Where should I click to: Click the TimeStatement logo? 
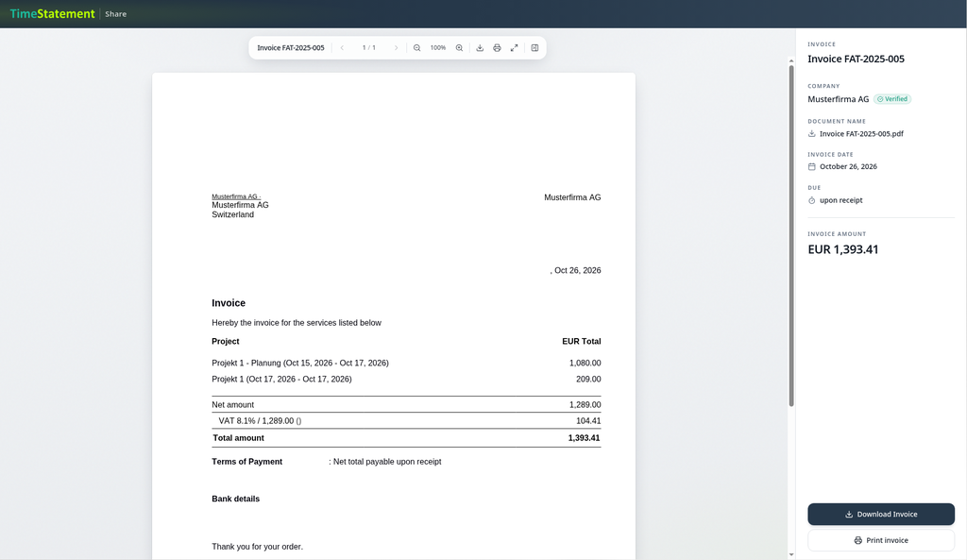[x=53, y=13]
